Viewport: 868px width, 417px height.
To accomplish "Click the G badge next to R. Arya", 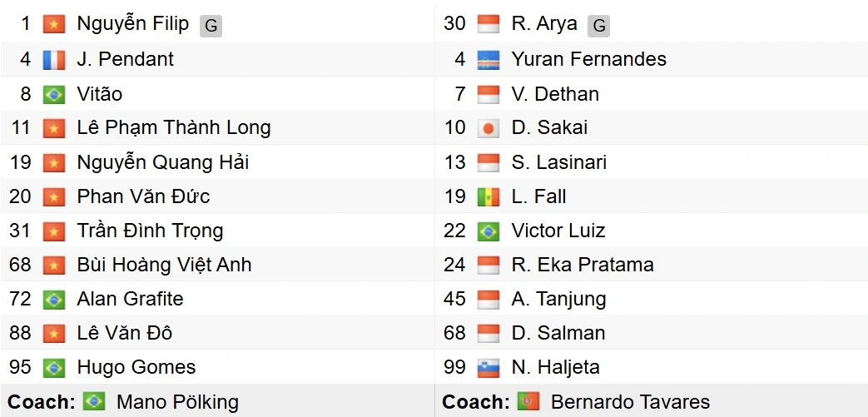I will click(599, 26).
